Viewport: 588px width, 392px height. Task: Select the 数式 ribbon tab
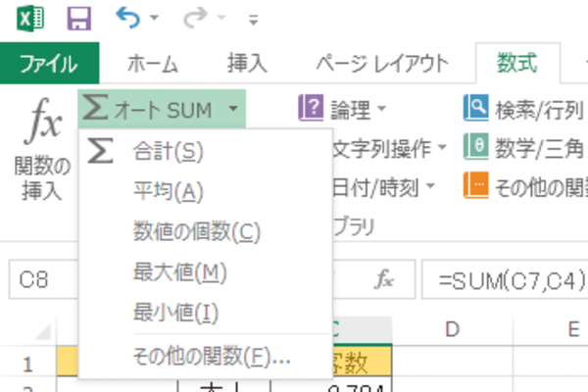pyautogui.click(x=517, y=63)
